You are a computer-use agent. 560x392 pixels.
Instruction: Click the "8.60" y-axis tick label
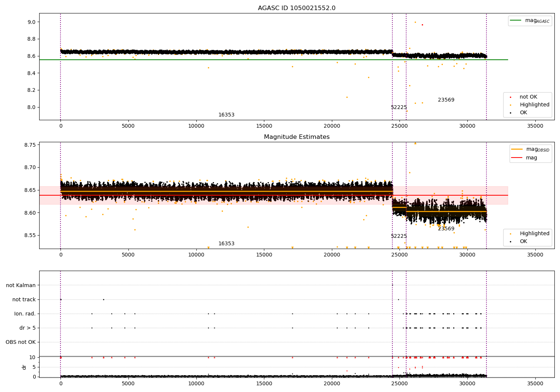(x=30, y=213)
